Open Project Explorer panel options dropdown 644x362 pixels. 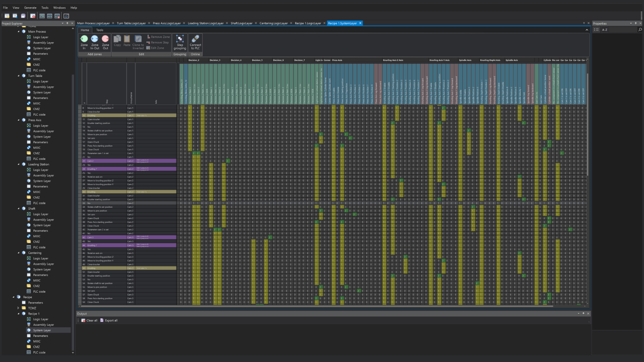[x=63, y=23]
